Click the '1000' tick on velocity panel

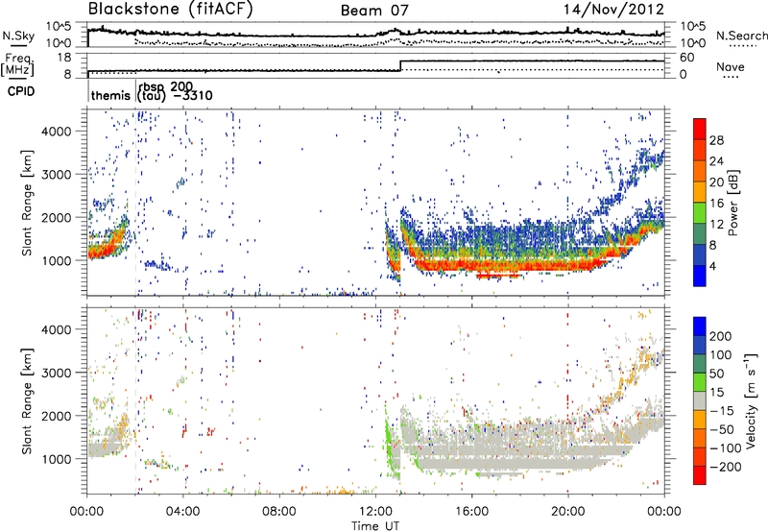(56, 460)
